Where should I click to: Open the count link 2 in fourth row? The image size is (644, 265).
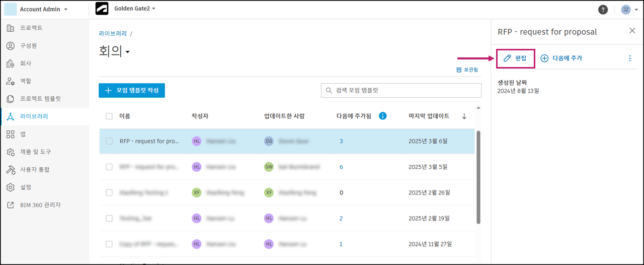(x=341, y=218)
